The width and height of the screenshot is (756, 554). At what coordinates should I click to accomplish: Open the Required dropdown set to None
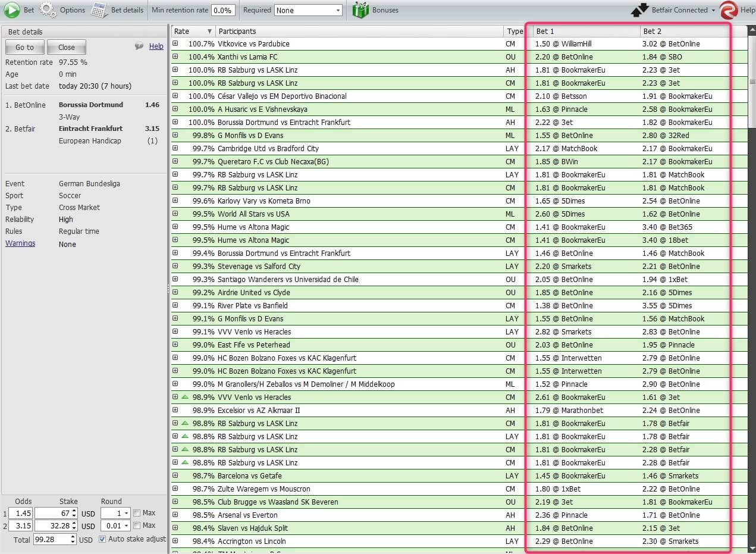tap(308, 10)
